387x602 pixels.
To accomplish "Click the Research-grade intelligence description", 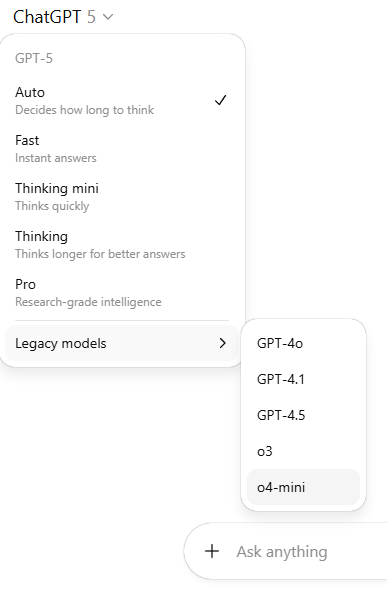I will (88, 302).
